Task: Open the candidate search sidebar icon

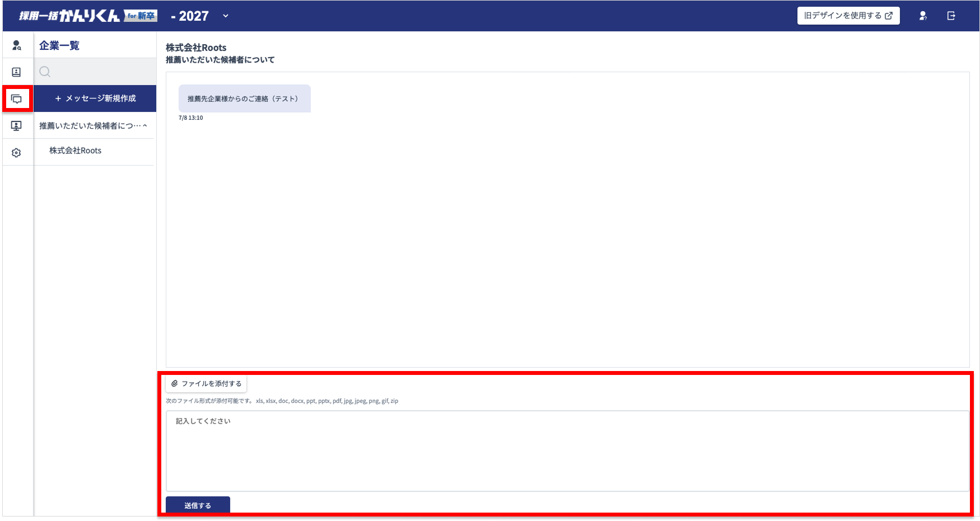Action: pos(17,45)
